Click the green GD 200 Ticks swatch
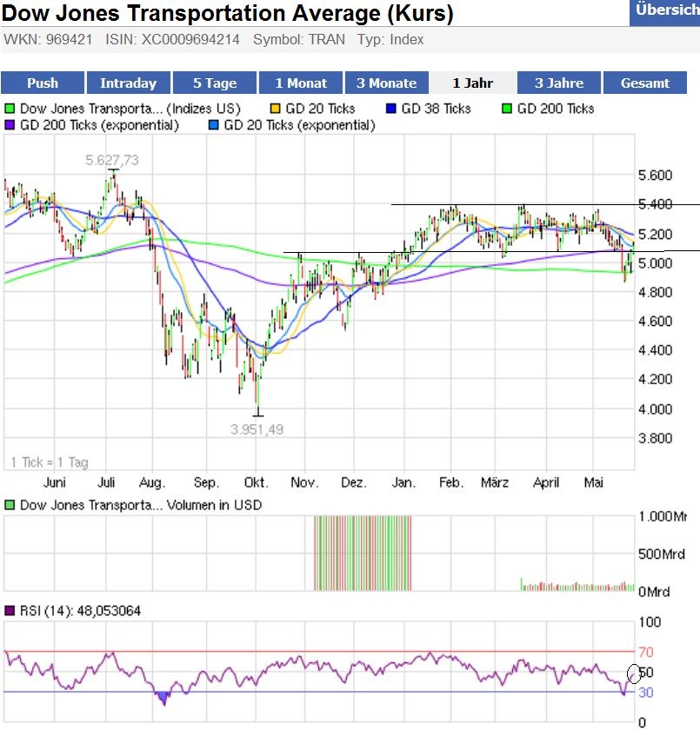 click(507, 109)
